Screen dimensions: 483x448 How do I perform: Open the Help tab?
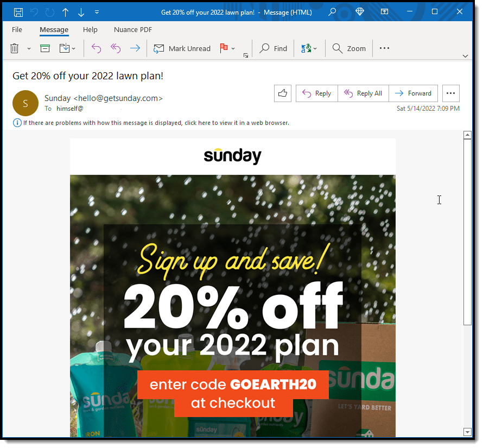point(90,30)
